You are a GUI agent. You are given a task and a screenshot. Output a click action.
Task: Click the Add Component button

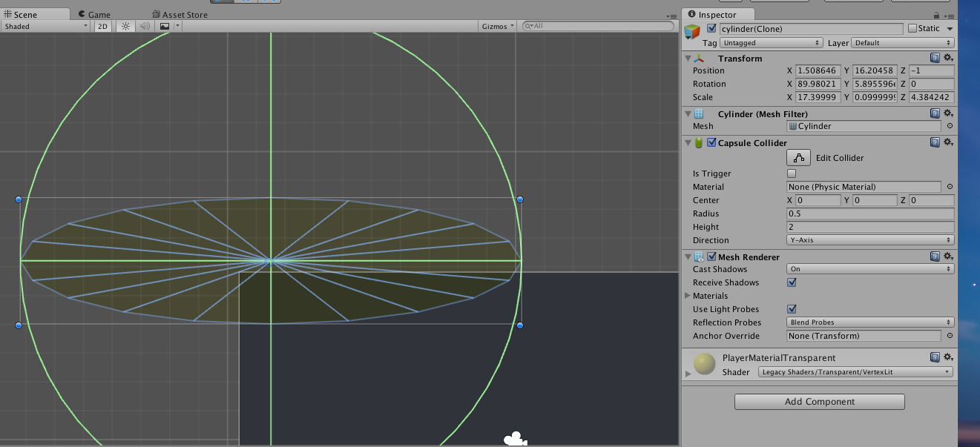[x=819, y=401]
